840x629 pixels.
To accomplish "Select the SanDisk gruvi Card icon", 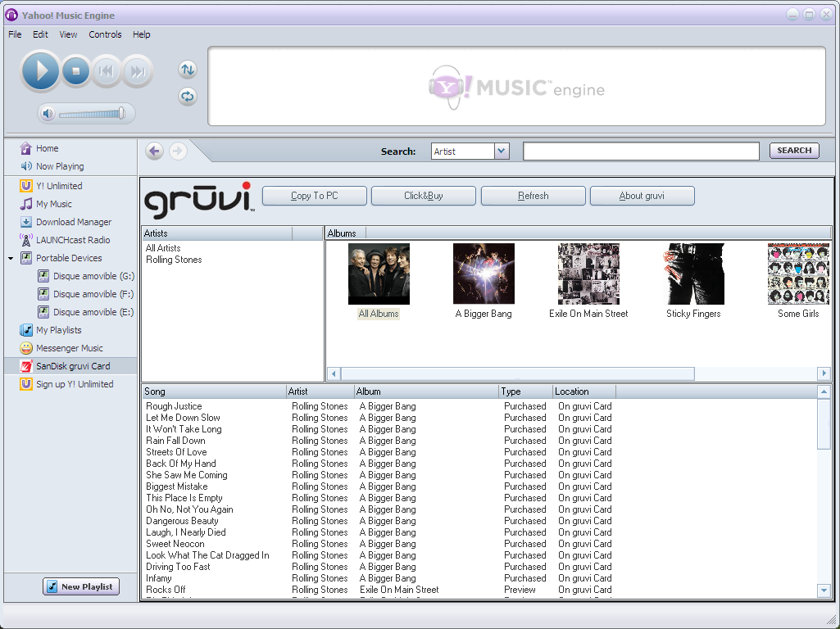I will click(25, 366).
